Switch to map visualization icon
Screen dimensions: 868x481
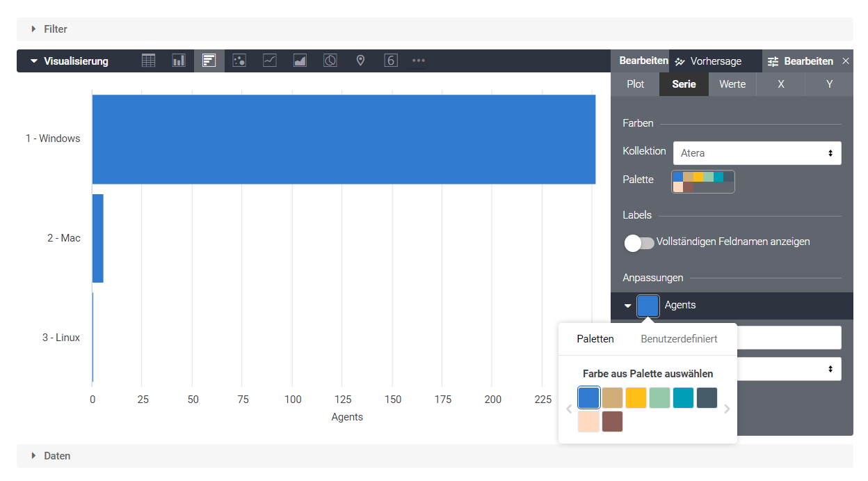pos(360,61)
